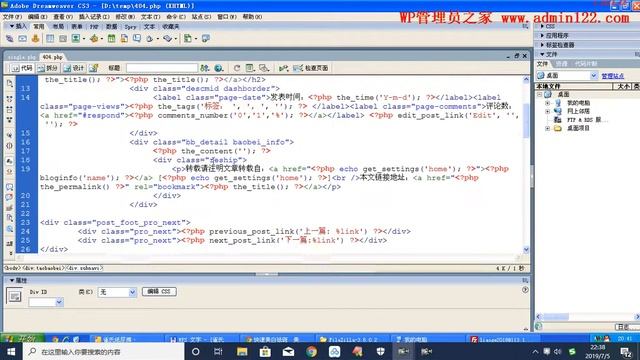The height and width of the screenshot is (360, 640).
Task: Open the 命令 menu
Action: click(176, 17)
